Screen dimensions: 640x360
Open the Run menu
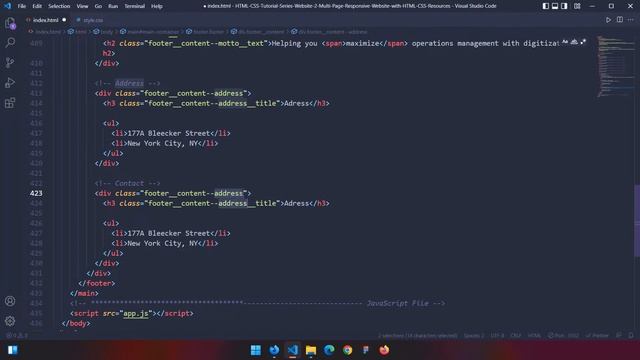tap(113, 6)
